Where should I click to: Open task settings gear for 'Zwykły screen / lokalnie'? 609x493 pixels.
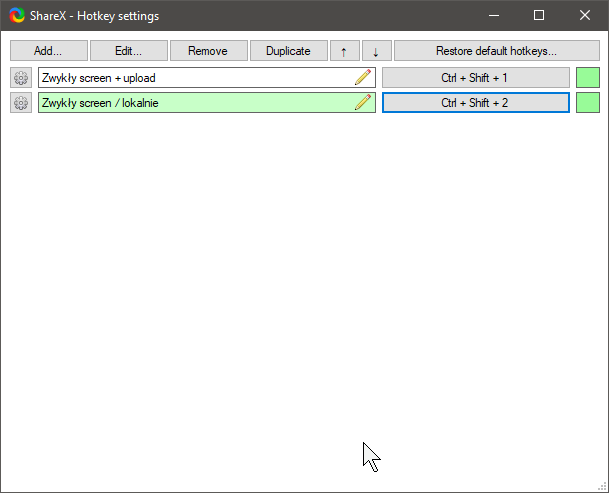click(x=21, y=102)
